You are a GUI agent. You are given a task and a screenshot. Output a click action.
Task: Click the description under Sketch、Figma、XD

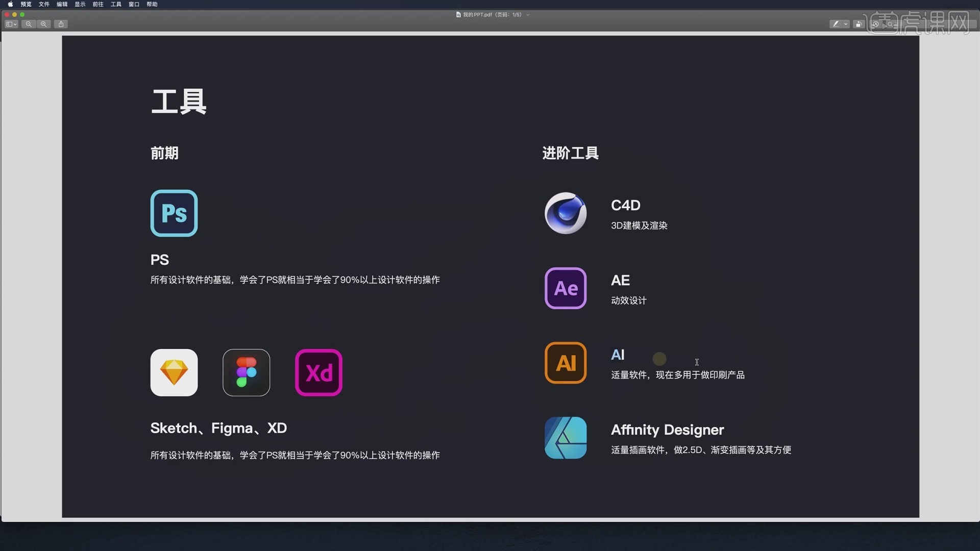coord(295,455)
